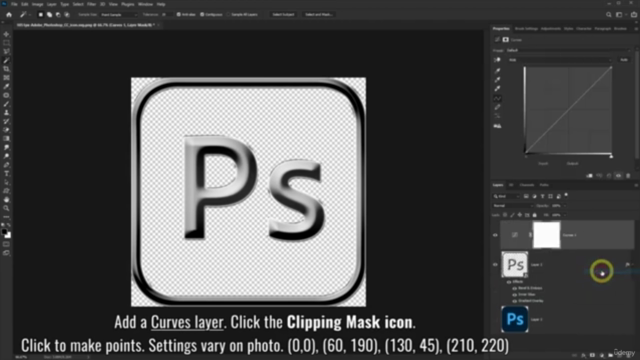Hide the Curves 1 layer
Viewport: 640px width, 360px height.
[x=495, y=235]
